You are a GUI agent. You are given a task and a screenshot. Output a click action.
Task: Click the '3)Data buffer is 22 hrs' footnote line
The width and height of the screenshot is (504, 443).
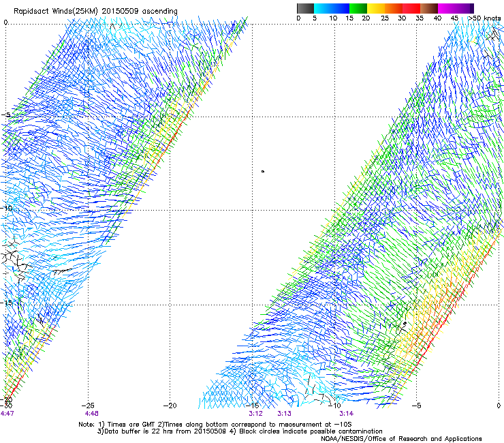tap(240, 431)
